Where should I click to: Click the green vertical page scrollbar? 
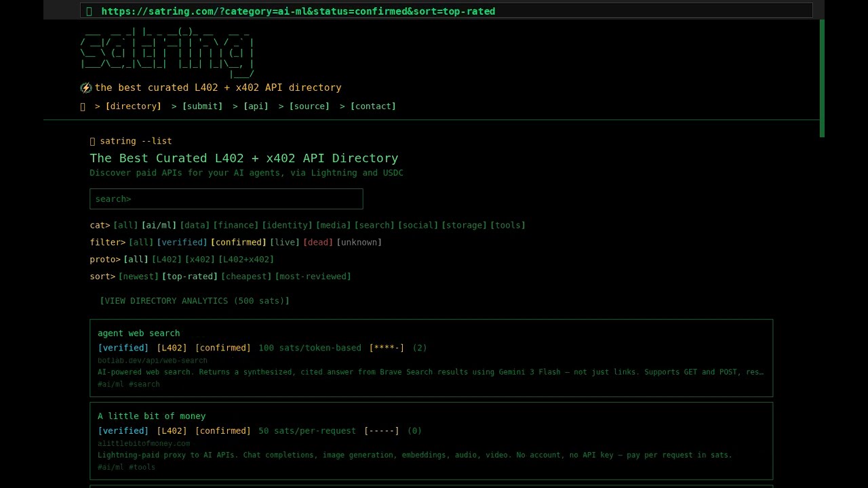click(x=822, y=78)
